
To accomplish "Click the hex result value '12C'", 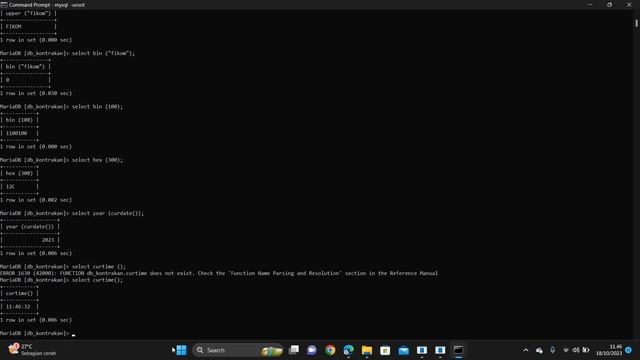I will coord(10,187).
